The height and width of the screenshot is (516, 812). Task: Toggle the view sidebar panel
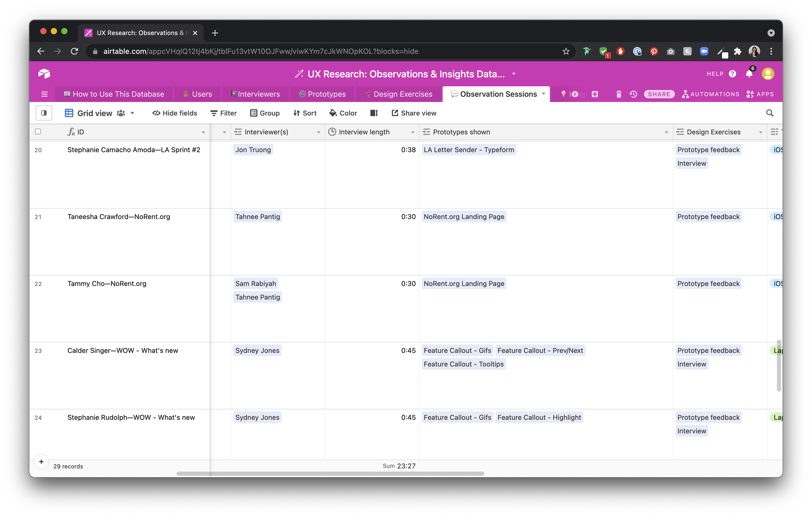44,113
